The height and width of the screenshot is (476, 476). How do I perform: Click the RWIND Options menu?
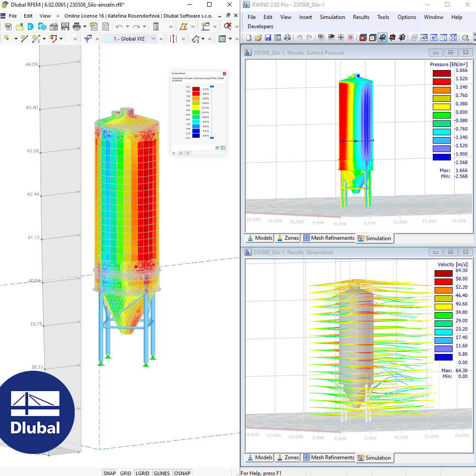[x=406, y=17]
